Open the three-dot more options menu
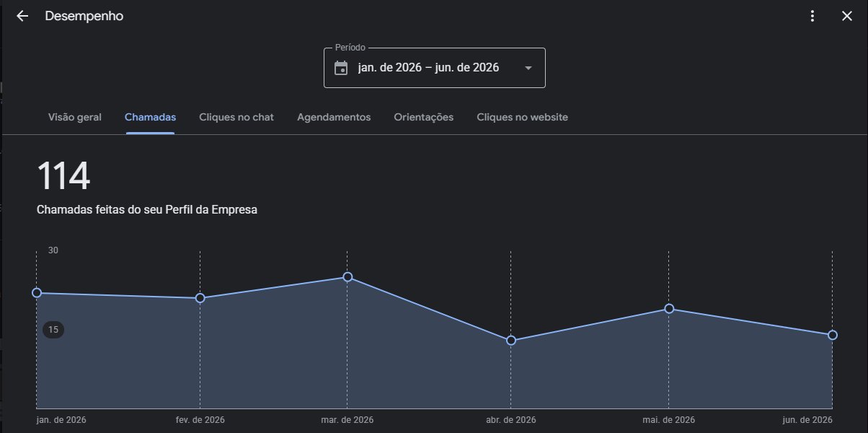 tap(812, 16)
